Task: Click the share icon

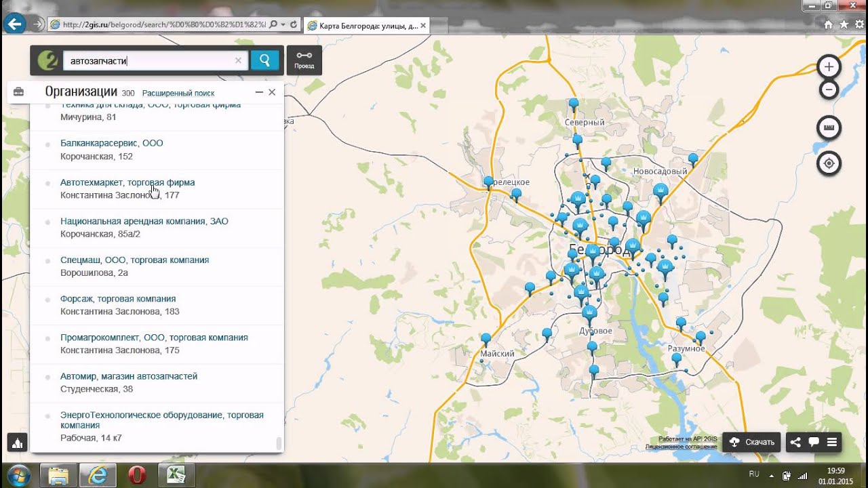Action: pos(795,442)
